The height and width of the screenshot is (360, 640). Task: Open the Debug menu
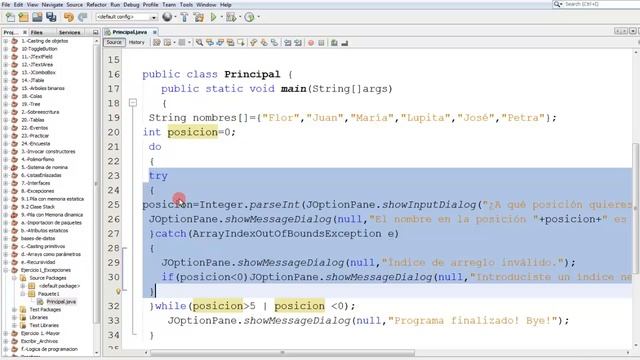point(131,5)
